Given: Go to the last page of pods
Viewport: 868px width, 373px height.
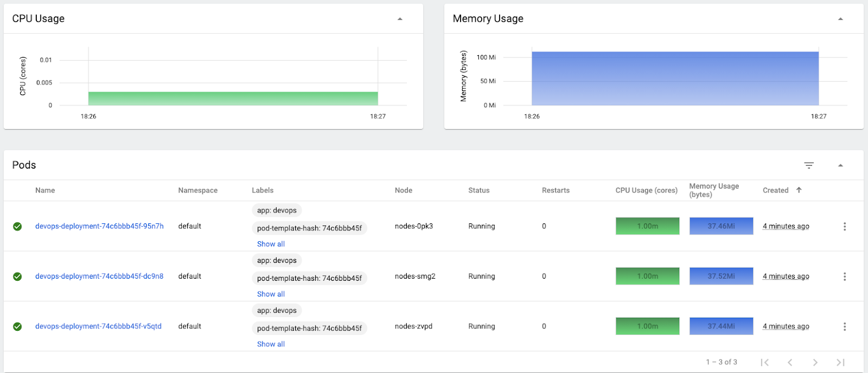Looking at the screenshot, I should [840, 362].
